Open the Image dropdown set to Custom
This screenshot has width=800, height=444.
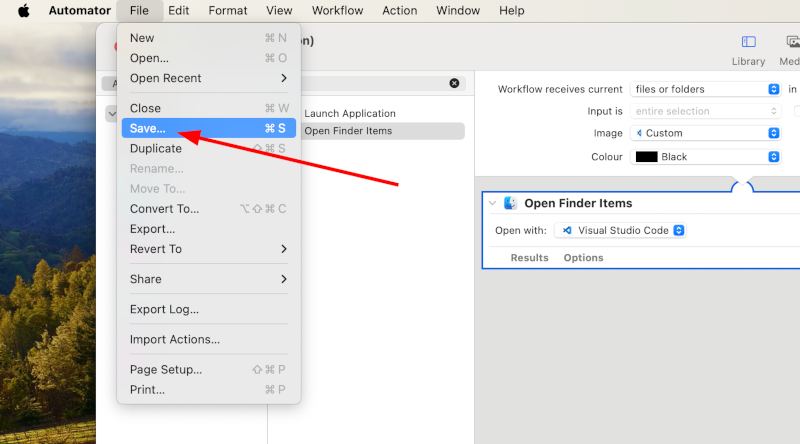point(706,133)
